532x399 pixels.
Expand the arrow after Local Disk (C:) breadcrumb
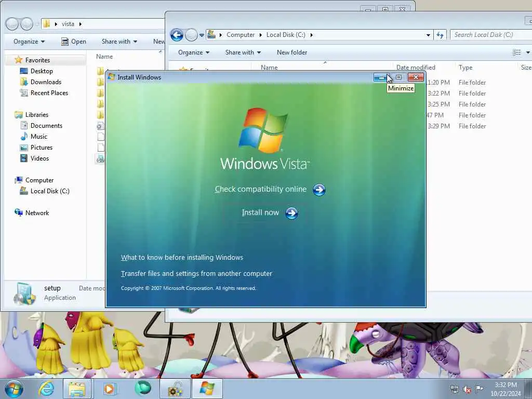311,35
